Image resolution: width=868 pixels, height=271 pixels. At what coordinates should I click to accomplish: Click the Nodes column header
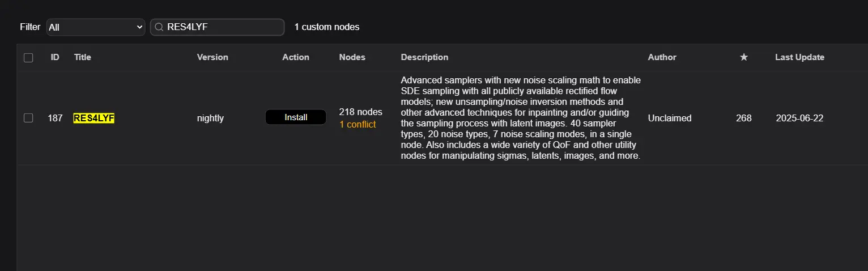click(352, 57)
